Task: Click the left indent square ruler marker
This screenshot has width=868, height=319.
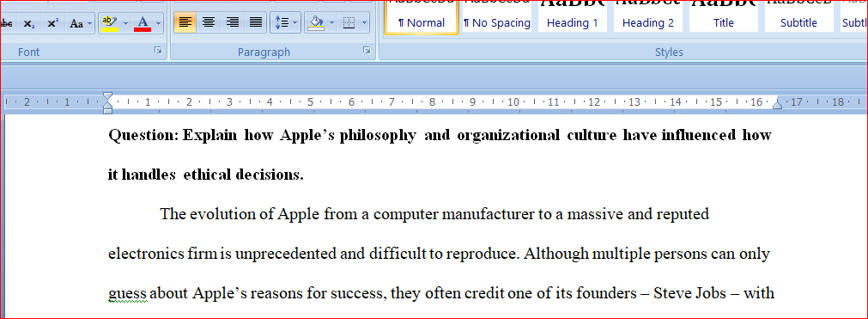Action: tap(108, 111)
